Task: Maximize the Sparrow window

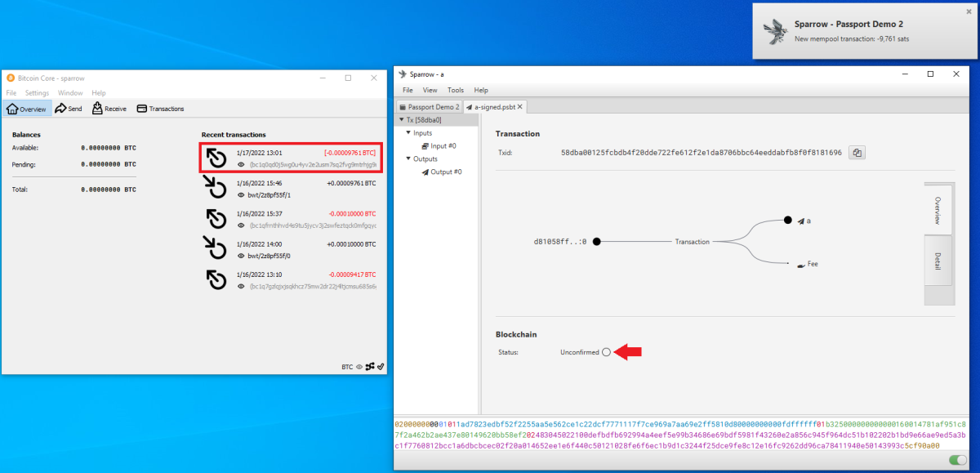Action: [930, 74]
